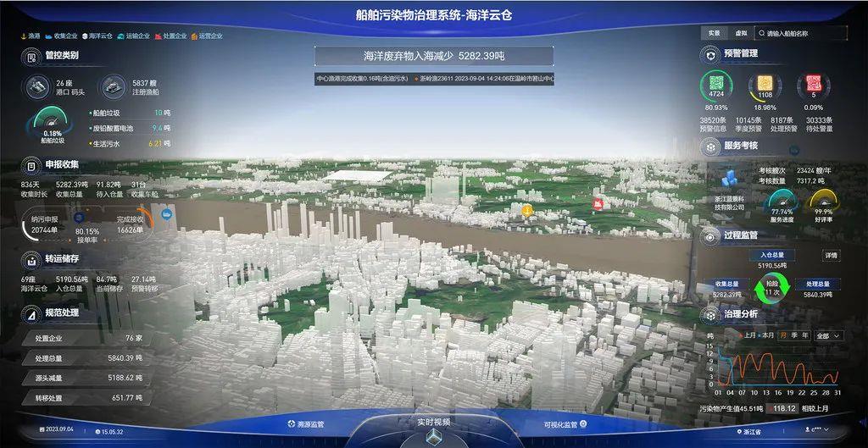
Task: Click the scrolling news ticker bar
Action: coord(434,79)
